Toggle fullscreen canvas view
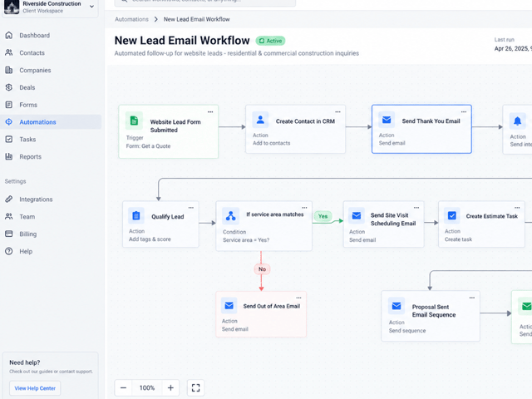The image size is (532, 399). point(196,388)
